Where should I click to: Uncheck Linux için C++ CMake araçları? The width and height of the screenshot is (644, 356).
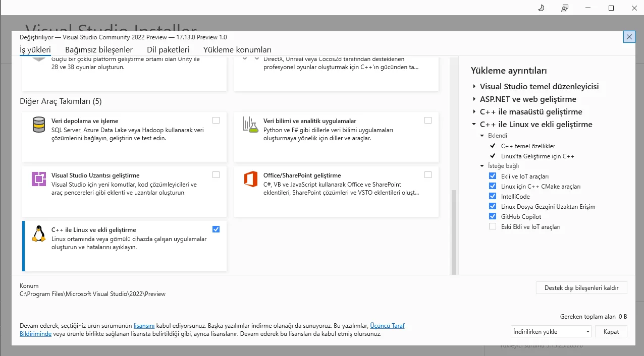pyautogui.click(x=493, y=186)
